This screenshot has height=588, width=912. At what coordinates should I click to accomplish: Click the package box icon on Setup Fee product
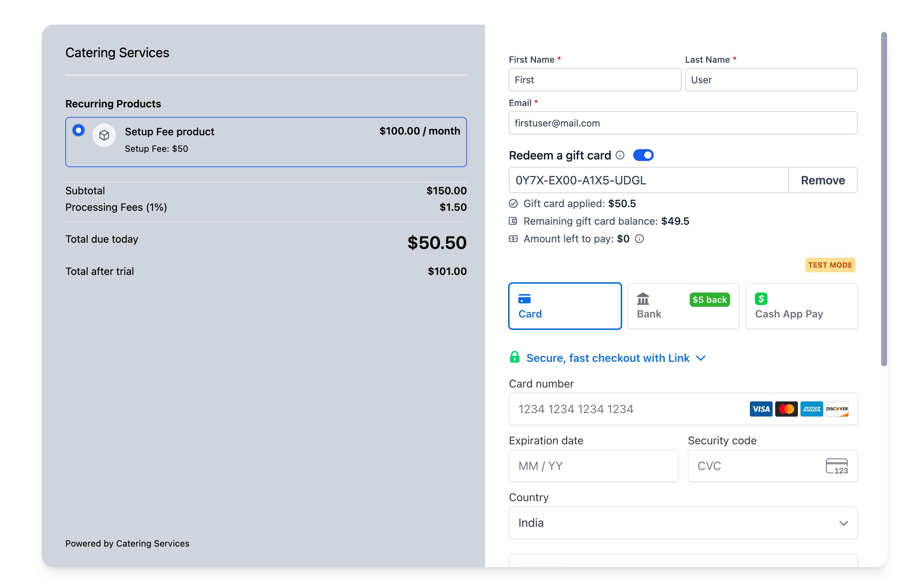pyautogui.click(x=104, y=135)
